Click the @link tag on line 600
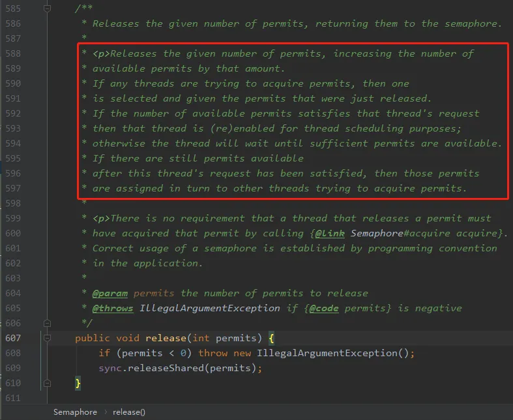513x420 pixels. pyautogui.click(x=330, y=233)
